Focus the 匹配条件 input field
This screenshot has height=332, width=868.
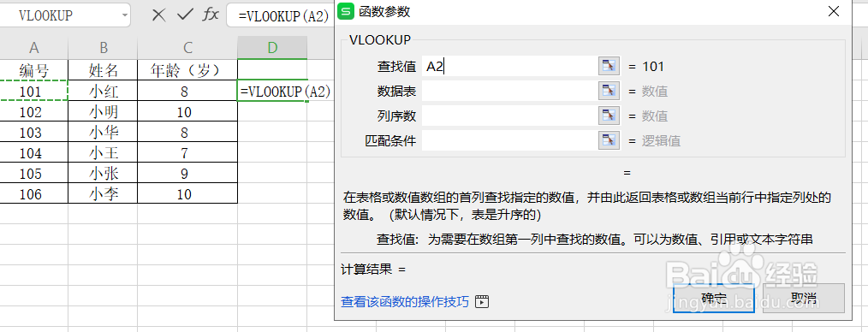point(509,140)
